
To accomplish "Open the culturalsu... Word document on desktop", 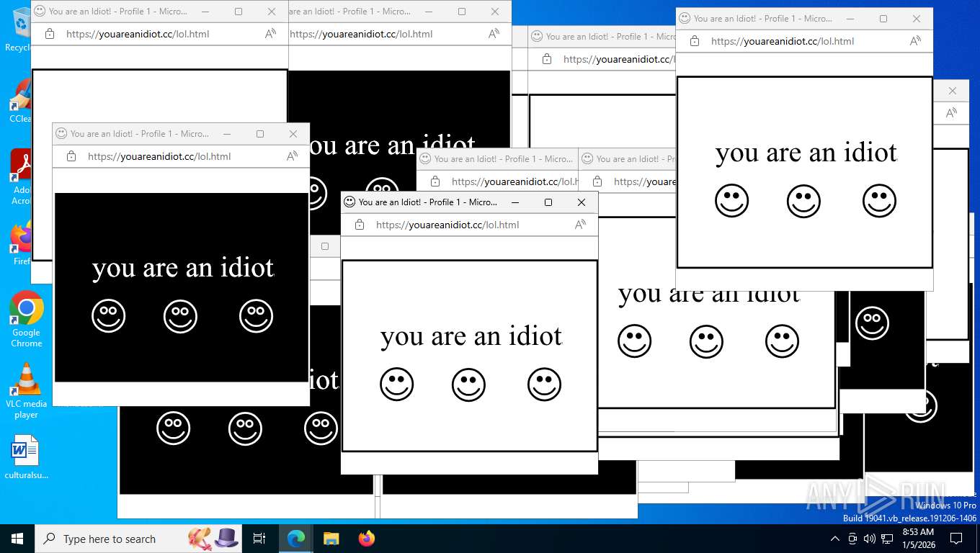I will [x=27, y=457].
